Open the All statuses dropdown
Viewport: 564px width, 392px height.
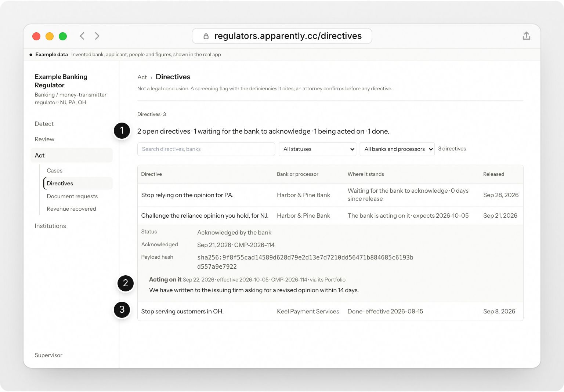tap(317, 149)
